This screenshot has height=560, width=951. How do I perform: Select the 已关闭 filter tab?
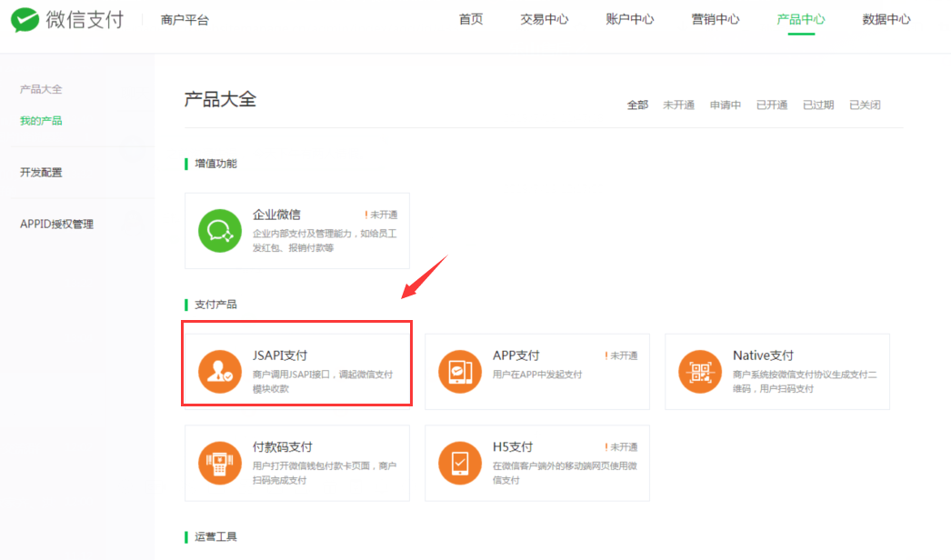[x=864, y=105]
